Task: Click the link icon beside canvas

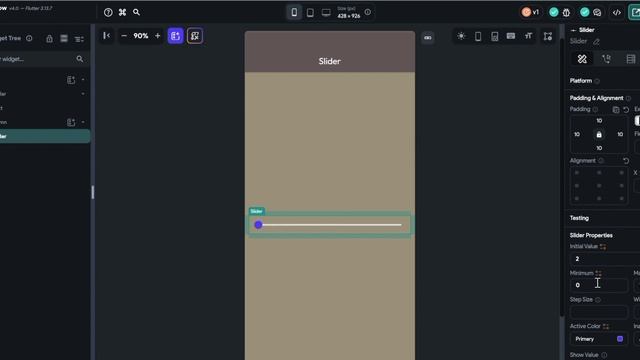Action: (x=428, y=38)
